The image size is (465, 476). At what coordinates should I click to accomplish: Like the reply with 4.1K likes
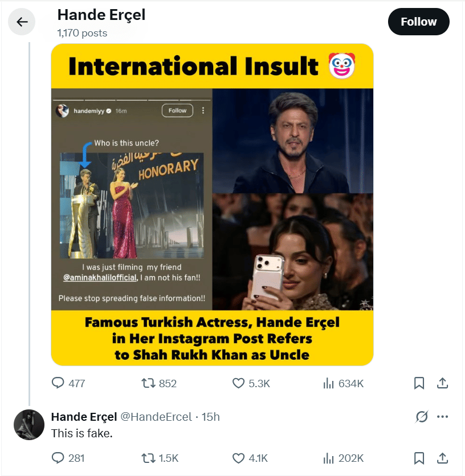click(x=250, y=458)
